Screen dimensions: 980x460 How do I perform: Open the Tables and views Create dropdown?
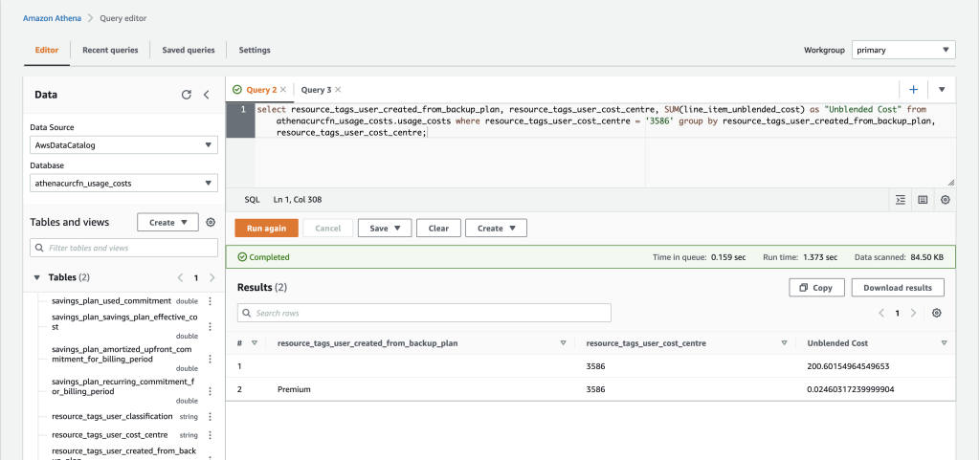[167, 222]
